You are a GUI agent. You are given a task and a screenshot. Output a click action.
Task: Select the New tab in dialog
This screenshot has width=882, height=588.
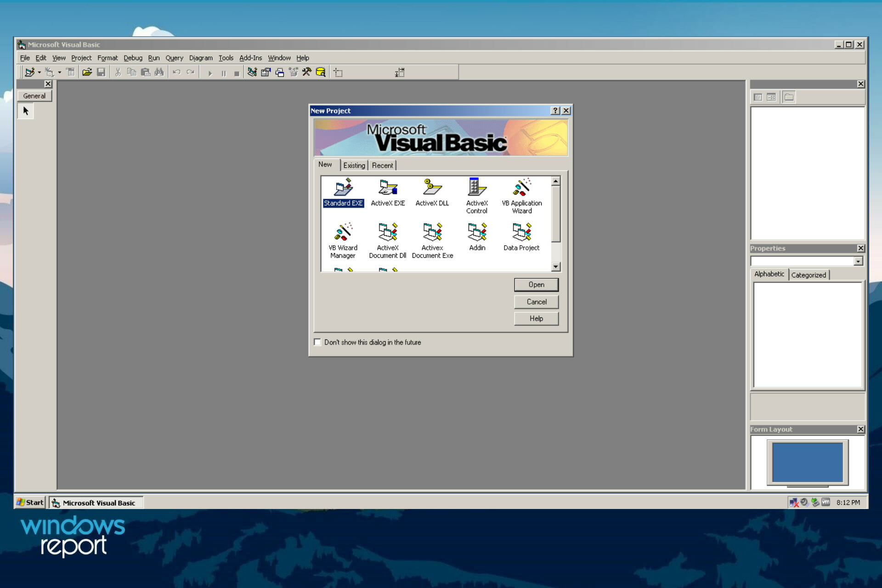coord(325,164)
